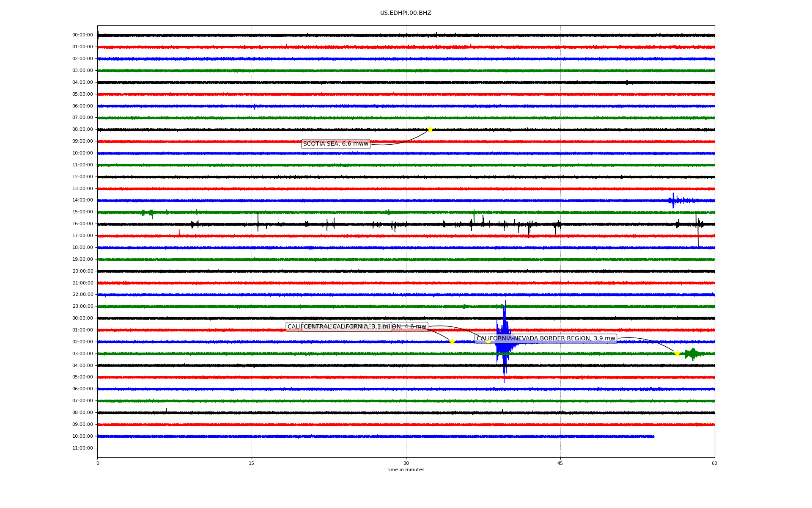Click the yellow star beside the green 03:00:00 burst
This screenshot has width=812, height=508.
pyautogui.click(x=677, y=353)
